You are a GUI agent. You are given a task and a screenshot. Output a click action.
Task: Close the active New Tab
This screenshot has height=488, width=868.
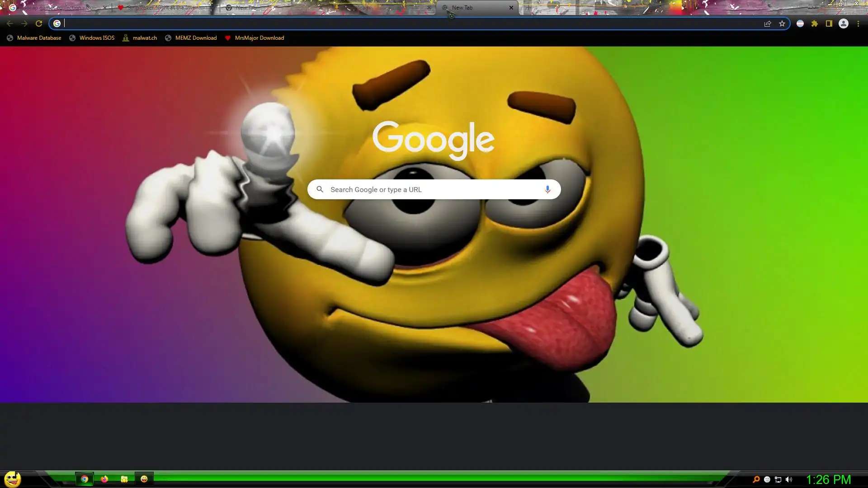(511, 8)
